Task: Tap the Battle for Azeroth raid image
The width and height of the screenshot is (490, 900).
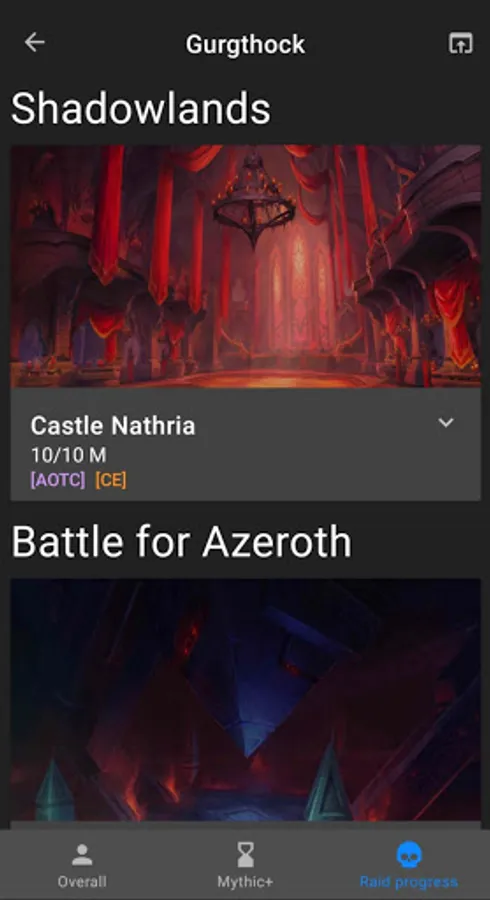Action: pos(246,700)
